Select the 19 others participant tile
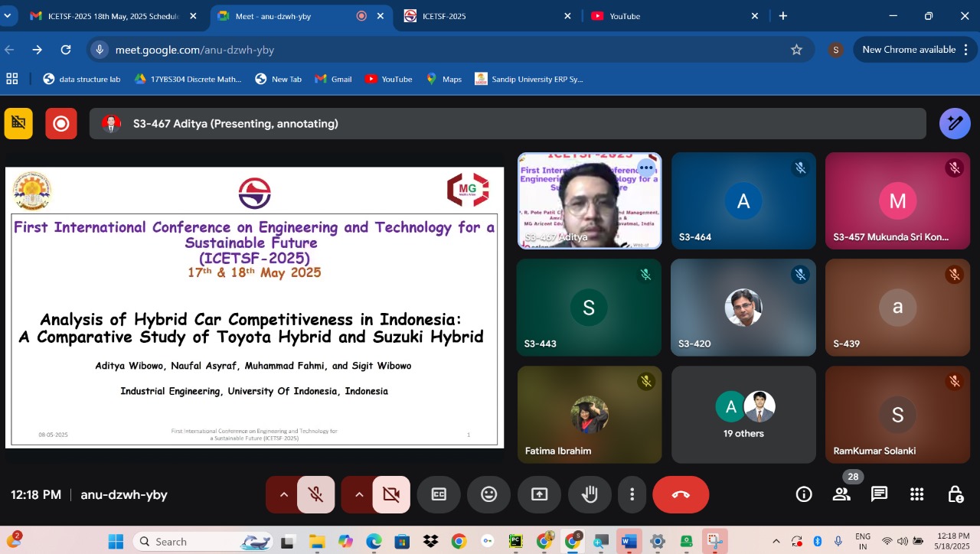Image resolution: width=980 pixels, height=554 pixels. coord(743,415)
